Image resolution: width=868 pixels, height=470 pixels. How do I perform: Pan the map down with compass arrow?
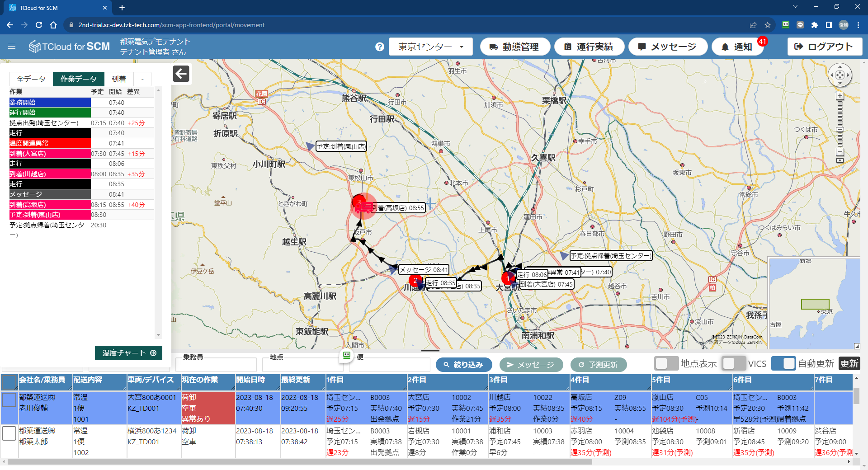[x=840, y=83]
